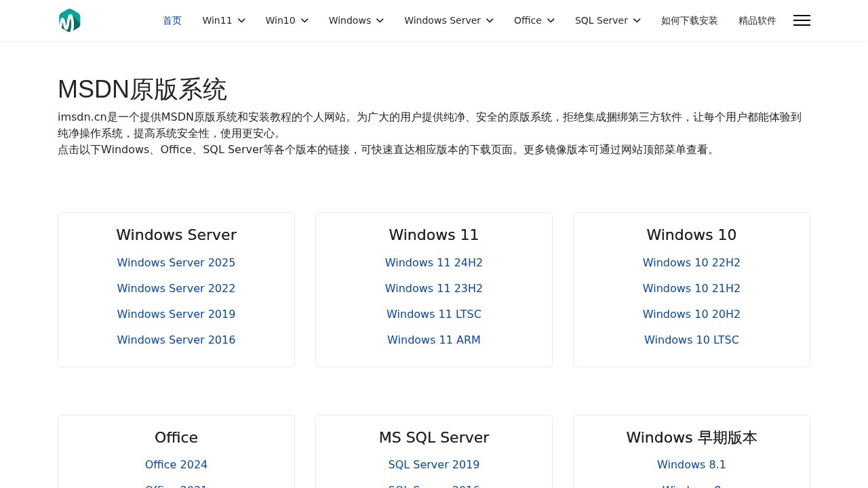Open the Windows 11 24H2 link
The image size is (868, 488).
(x=433, y=262)
